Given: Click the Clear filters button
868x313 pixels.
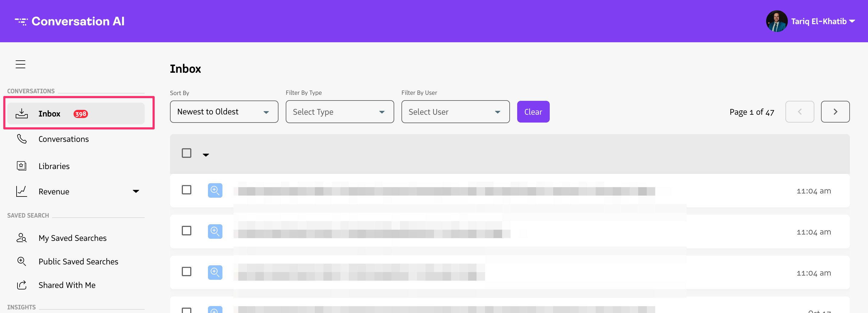Looking at the screenshot, I should (533, 112).
